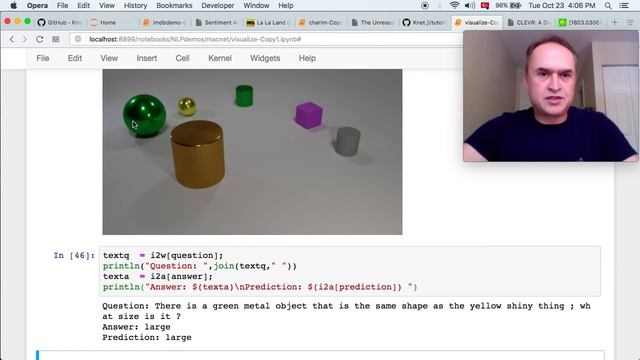Click the 'Answer: large' output line
The height and width of the screenshot is (360, 640).
[136, 327]
